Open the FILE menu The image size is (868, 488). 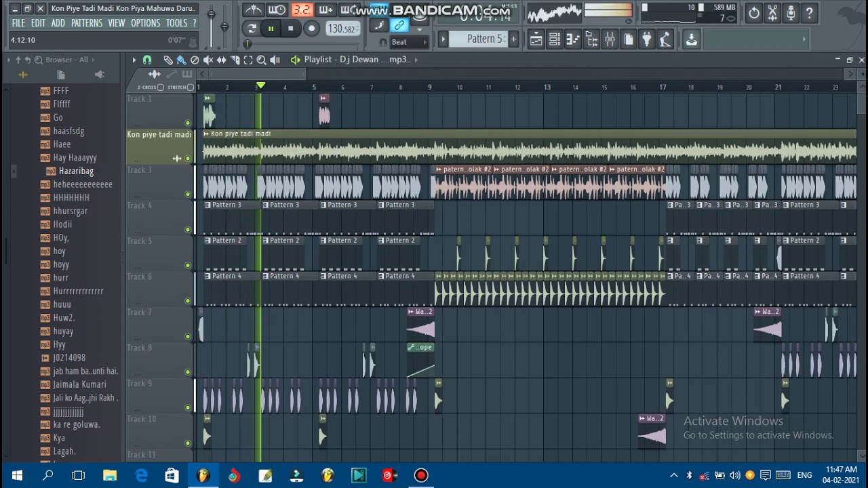click(x=18, y=23)
